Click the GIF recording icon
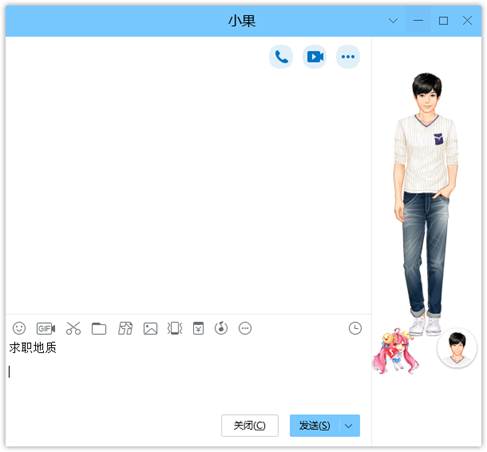Image resolution: width=487 pixels, height=452 pixels. pyautogui.click(x=46, y=329)
